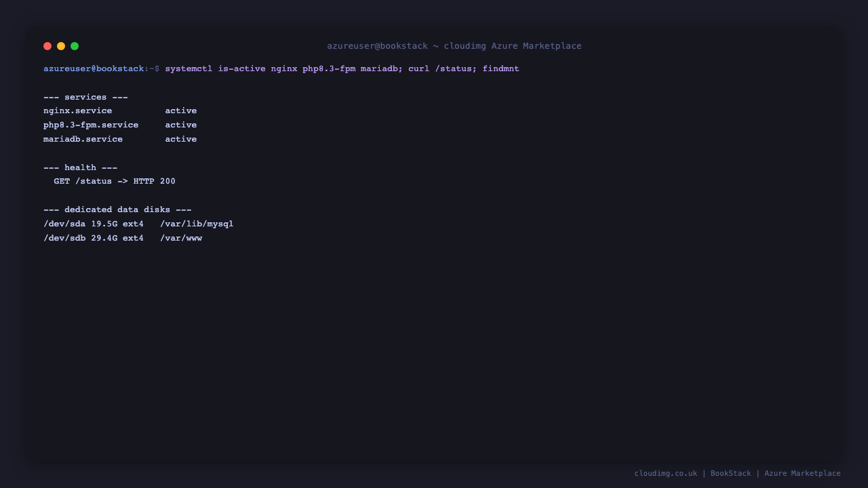This screenshot has height=488, width=868.
Task: Click 'active' status beside mariadb.service
Action: click(x=181, y=140)
